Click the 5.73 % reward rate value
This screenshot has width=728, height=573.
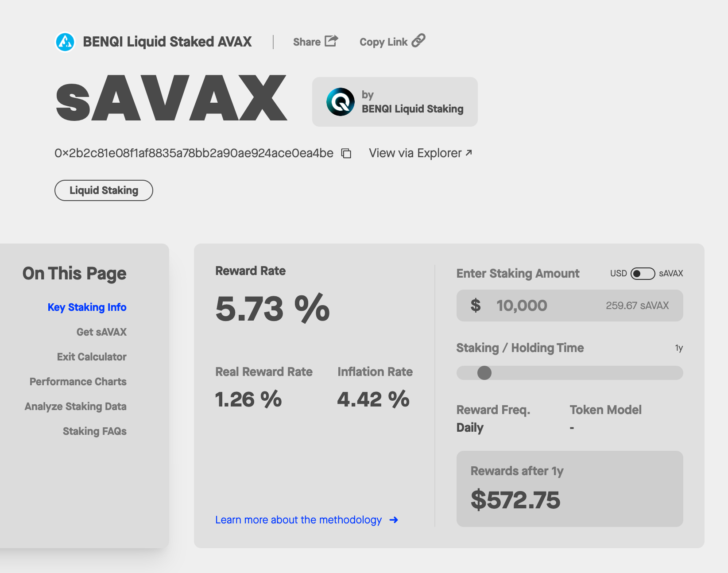click(273, 308)
